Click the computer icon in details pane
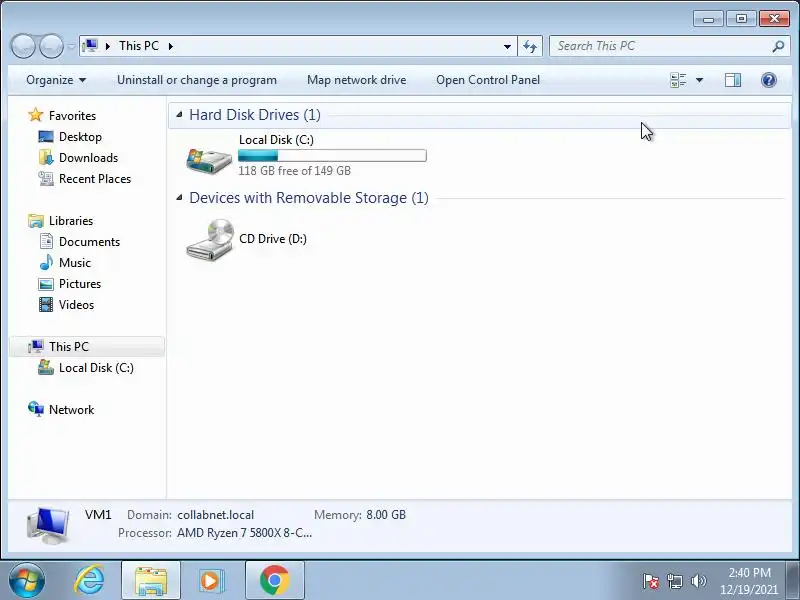800x600 pixels. point(48,526)
